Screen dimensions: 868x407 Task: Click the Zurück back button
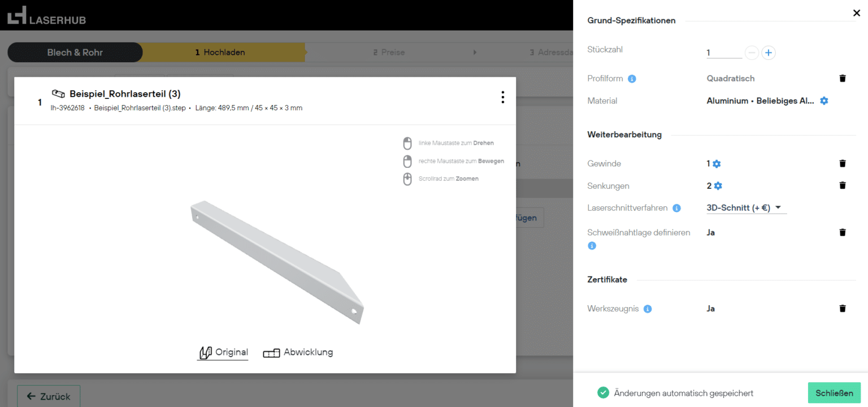(48, 396)
